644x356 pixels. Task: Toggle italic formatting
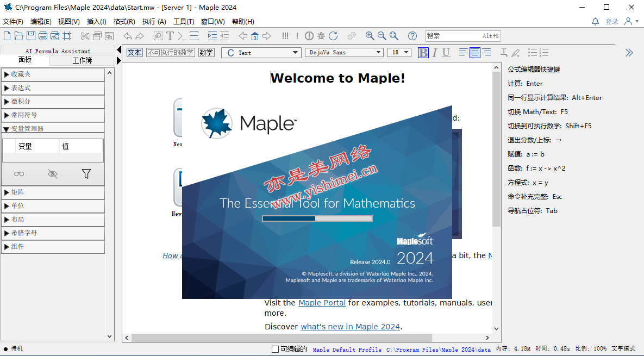click(x=435, y=53)
